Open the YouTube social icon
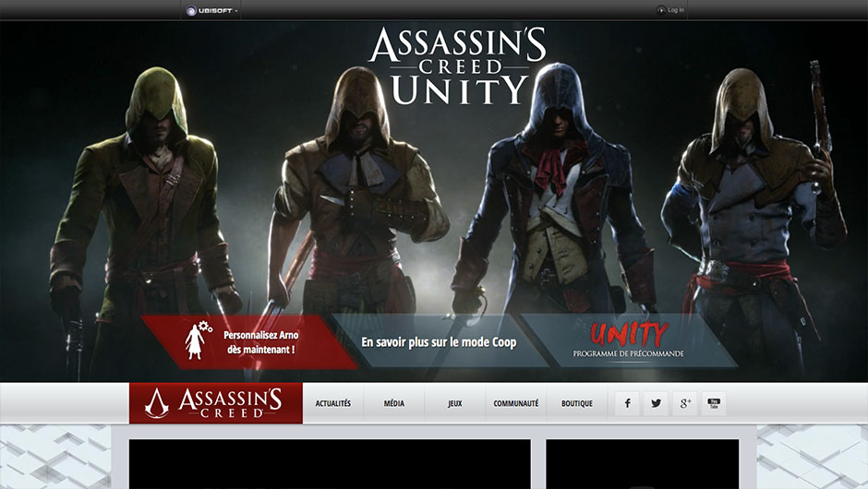This screenshot has height=489, width=868. [714, 403]
